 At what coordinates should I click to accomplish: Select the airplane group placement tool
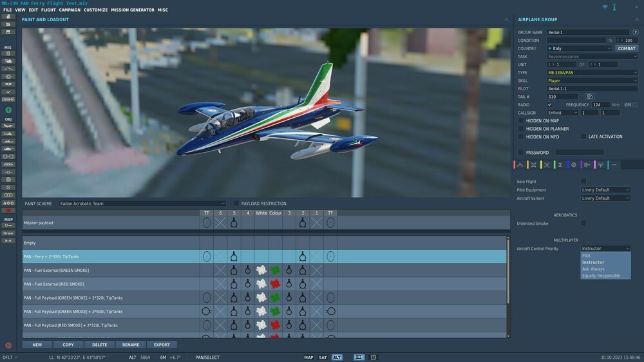coord(8,126)
